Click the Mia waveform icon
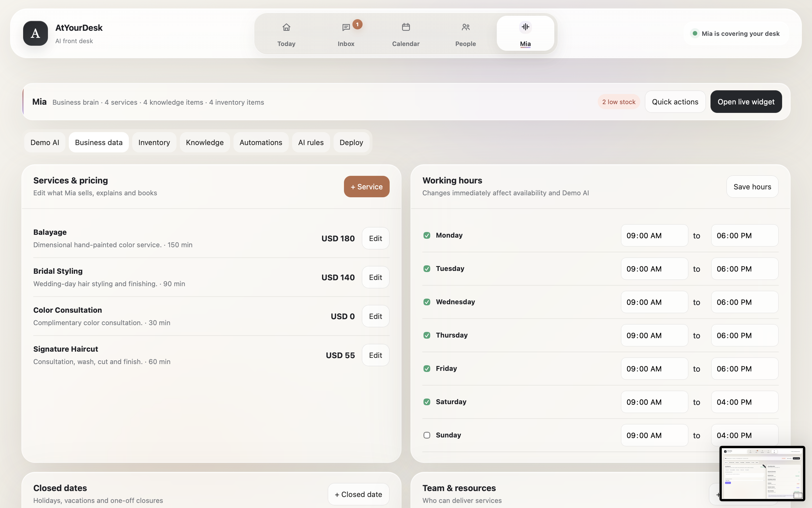The width and height of the screenshot is (812, 508). (525, 27)
